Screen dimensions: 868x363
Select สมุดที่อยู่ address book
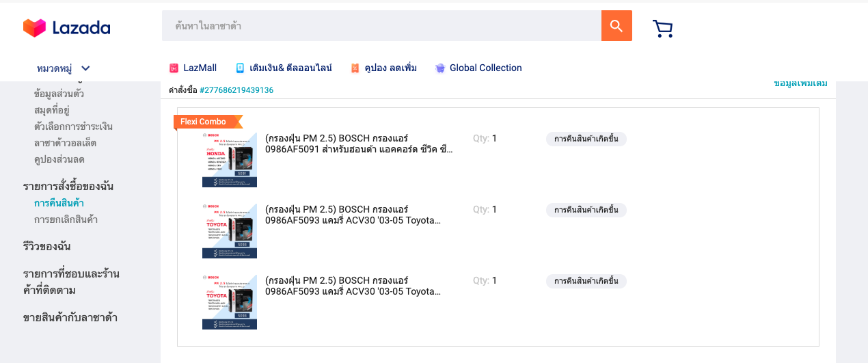click(x=51, y=110)
